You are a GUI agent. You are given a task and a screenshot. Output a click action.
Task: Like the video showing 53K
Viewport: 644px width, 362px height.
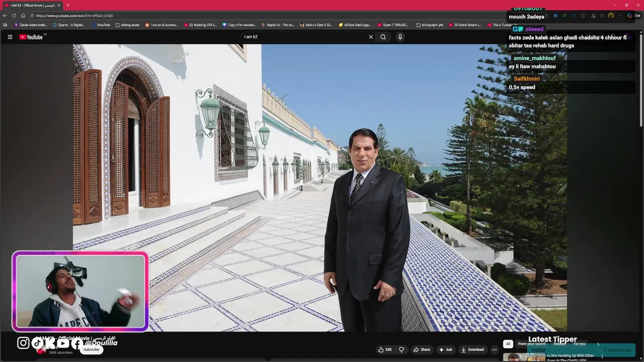tap(385, 349)
